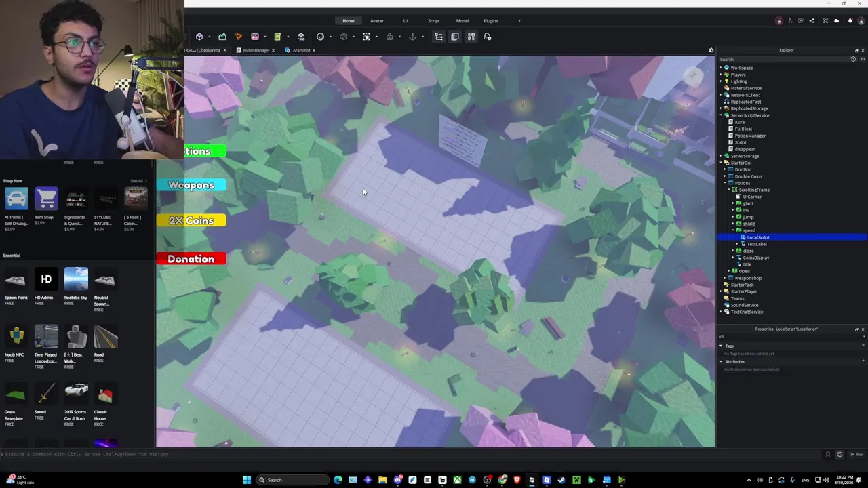Switch to the PotionManager document tab
The image size is (868, 488).
[254, 50]
